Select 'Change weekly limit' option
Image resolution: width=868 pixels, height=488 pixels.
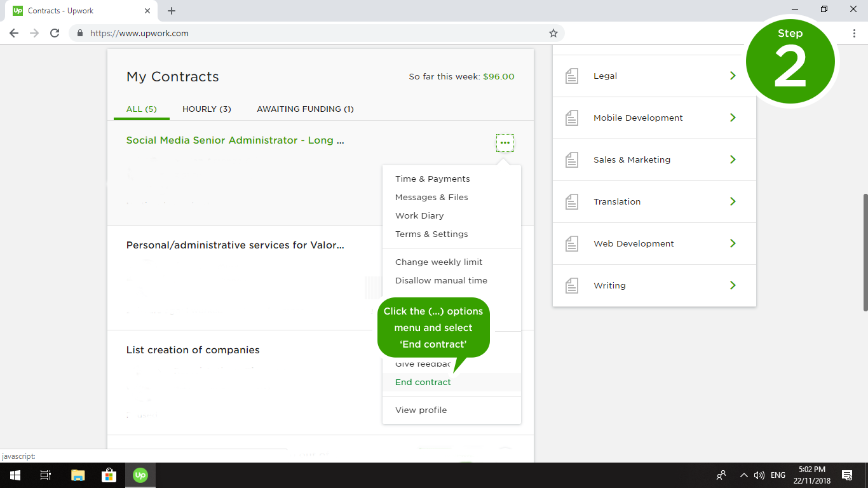point(438,262)
